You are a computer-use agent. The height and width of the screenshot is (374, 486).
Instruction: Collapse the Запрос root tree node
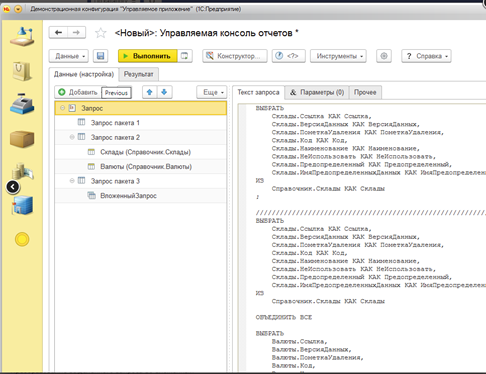pos(62,108)
